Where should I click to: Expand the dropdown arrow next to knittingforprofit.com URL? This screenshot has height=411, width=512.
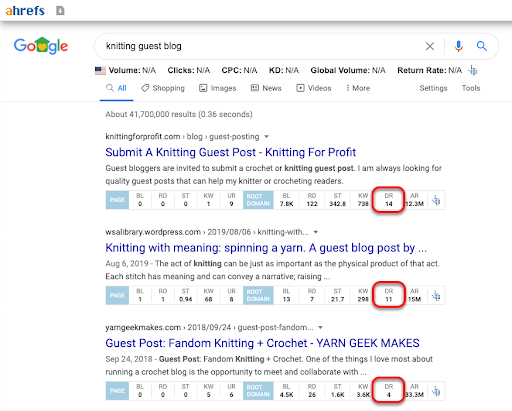266,137
